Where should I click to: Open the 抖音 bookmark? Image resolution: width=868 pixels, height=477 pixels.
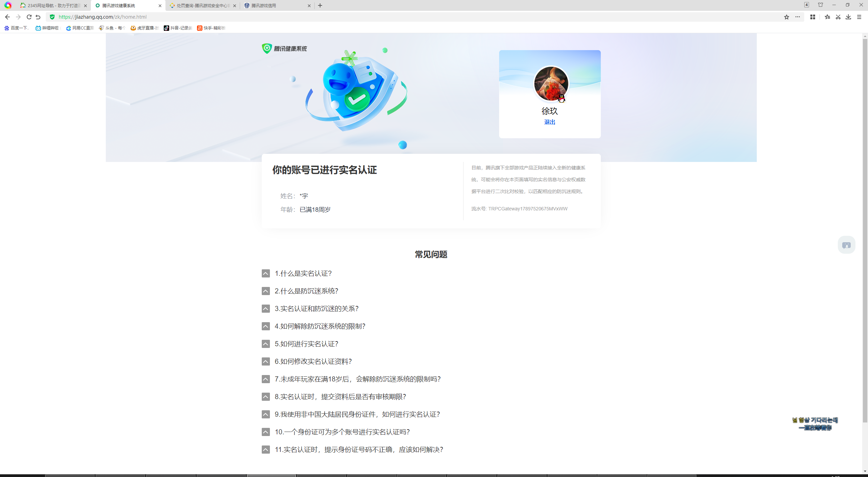(178, 28)
